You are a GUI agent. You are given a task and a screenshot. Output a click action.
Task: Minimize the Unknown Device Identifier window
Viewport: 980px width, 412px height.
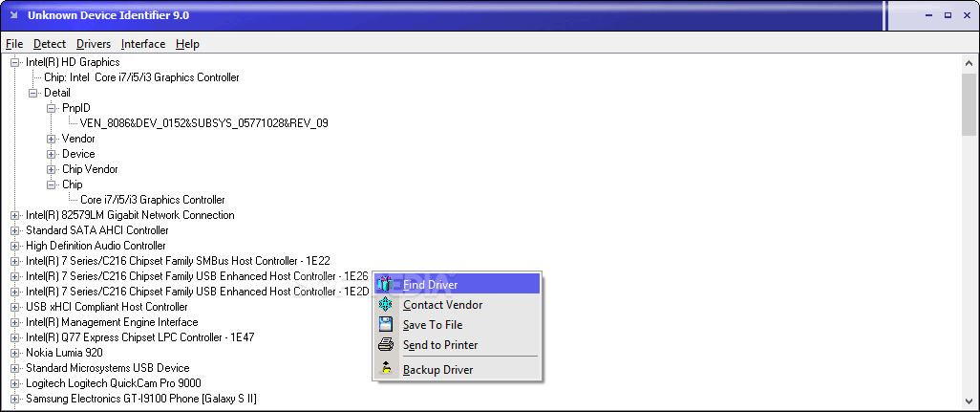[x=930, y=15]
